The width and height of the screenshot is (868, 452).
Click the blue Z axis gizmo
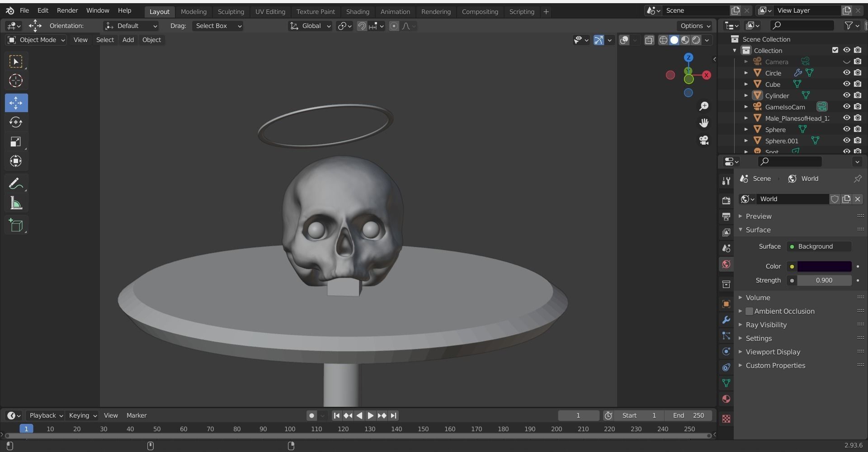tap(689, 57)
